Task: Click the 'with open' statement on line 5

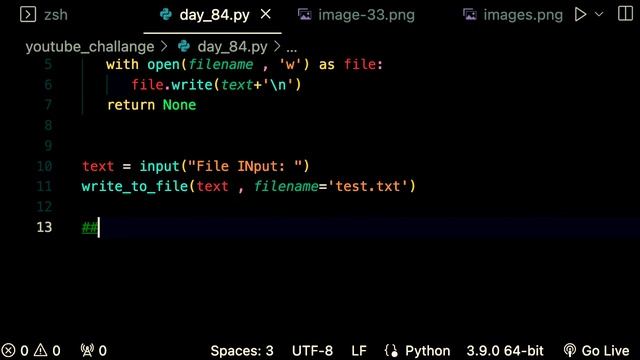Action: [143, 64]
